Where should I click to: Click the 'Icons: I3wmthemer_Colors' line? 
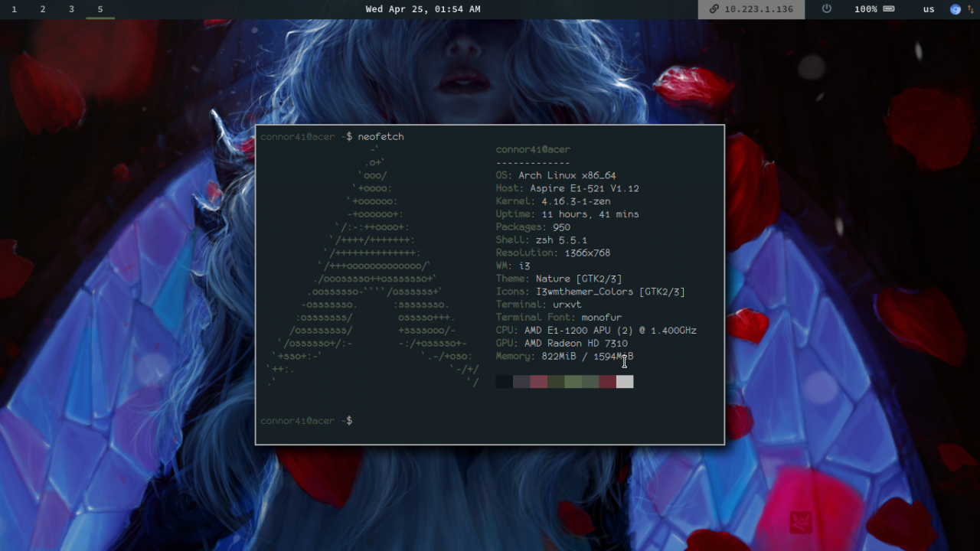pyautogui.click(x=590, y=292)
